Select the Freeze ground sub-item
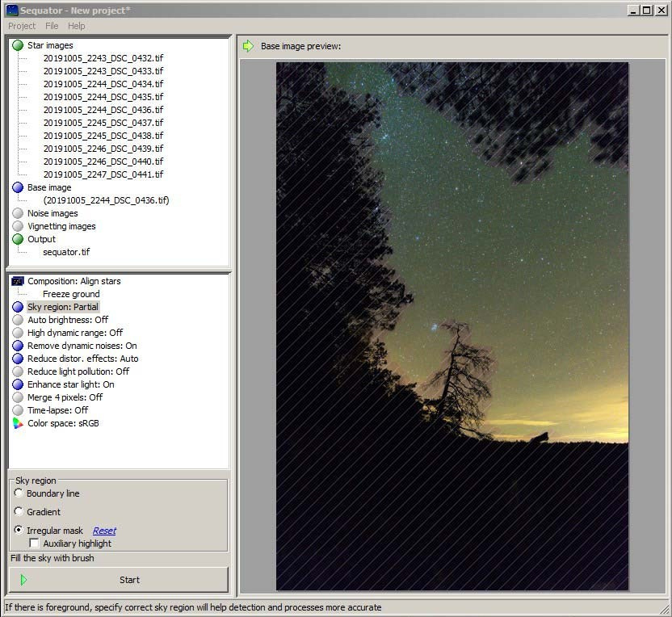 pyautogui.click(x=71, y=294)
